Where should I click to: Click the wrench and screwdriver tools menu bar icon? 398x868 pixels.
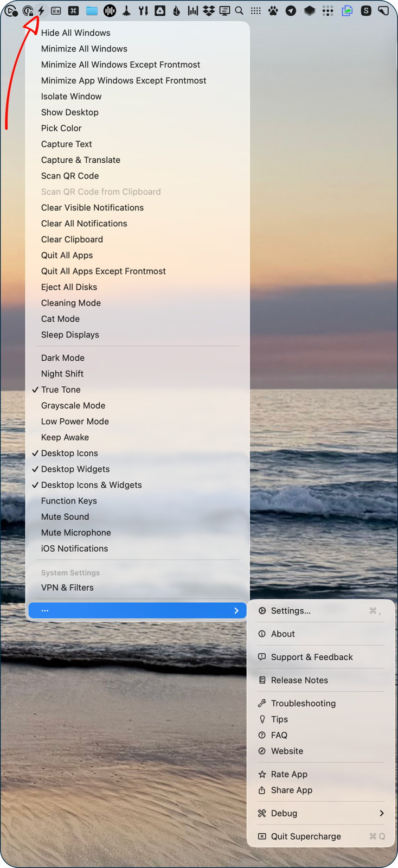(143, 10)
